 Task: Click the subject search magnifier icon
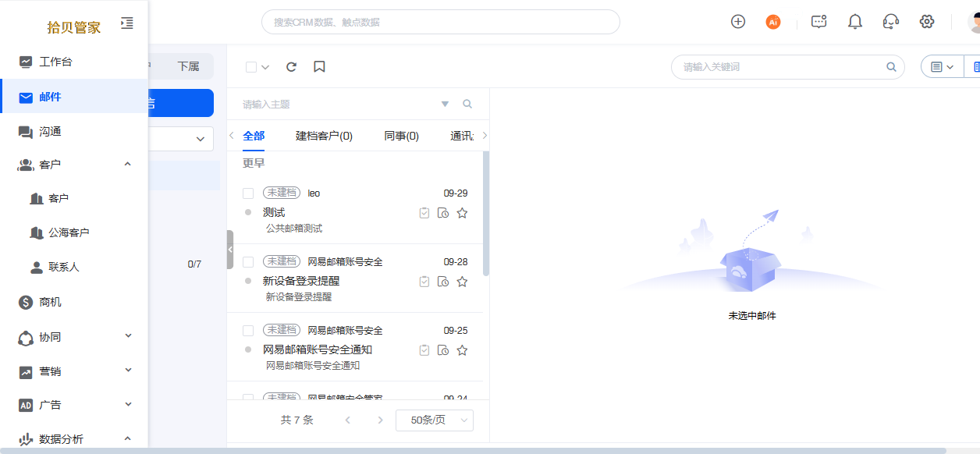pyautogui.click(x=468, y=104)
